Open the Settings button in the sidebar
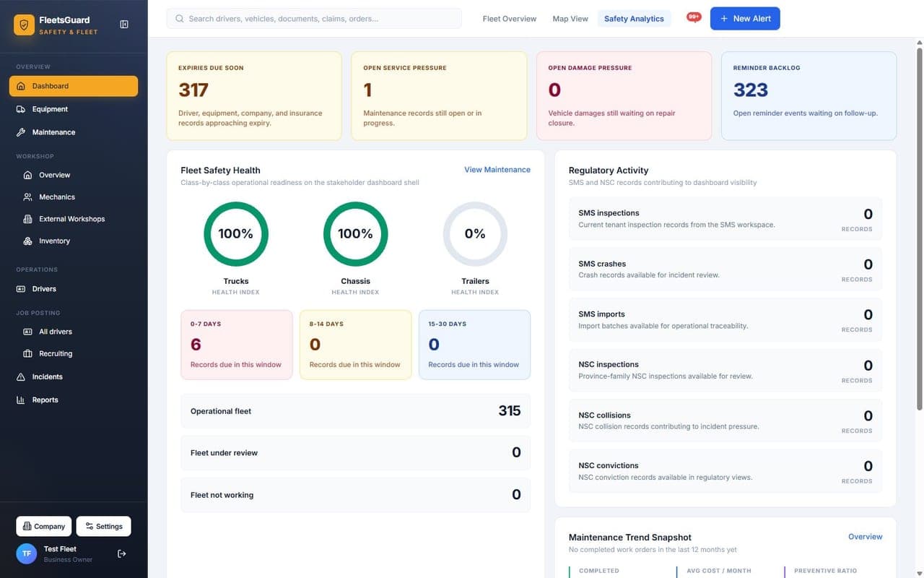924x578 pixels. click(x=103, y=526)
